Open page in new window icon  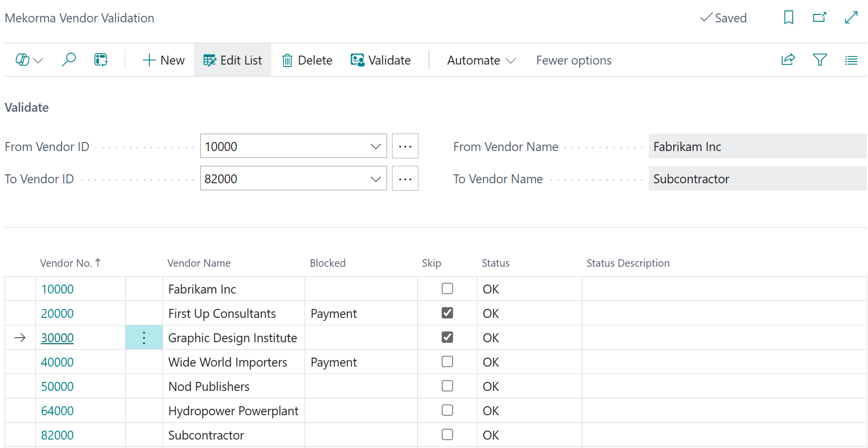tap(819, 18)
